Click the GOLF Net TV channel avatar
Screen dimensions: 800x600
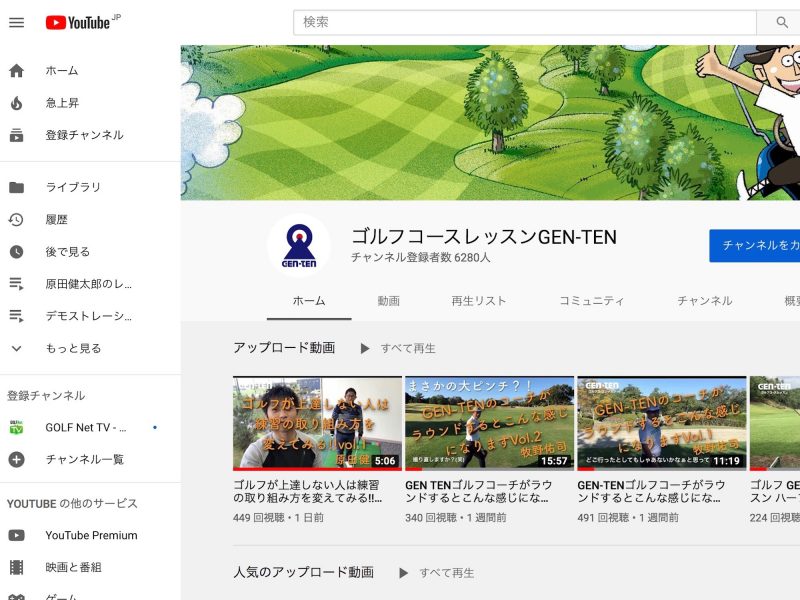point(16,427)
